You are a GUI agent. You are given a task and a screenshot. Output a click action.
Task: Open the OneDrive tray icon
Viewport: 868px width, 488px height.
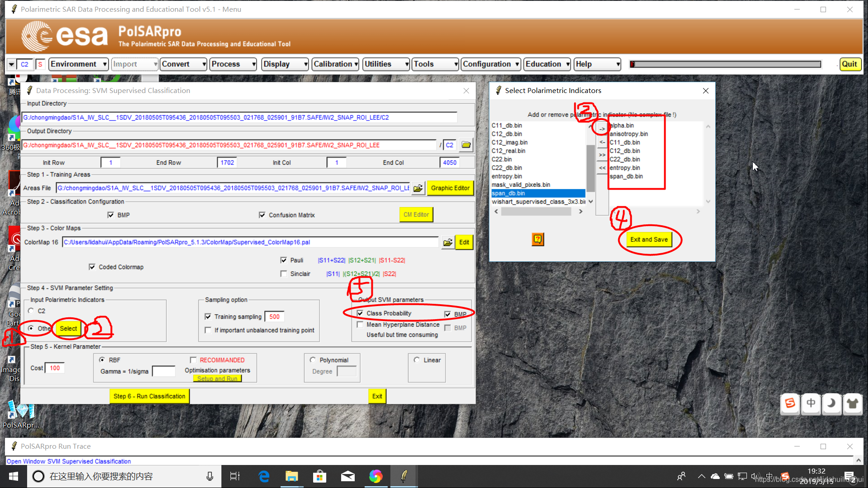[x=715, y=476]
